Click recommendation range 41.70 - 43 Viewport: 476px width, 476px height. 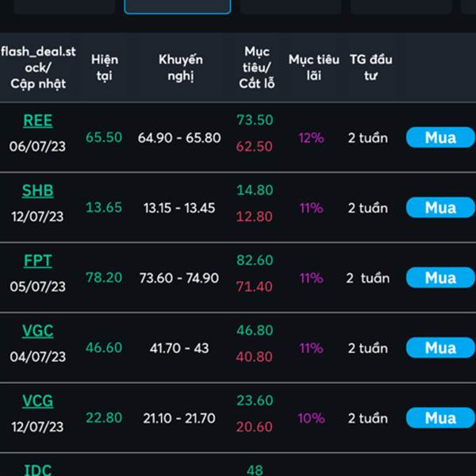179,348
